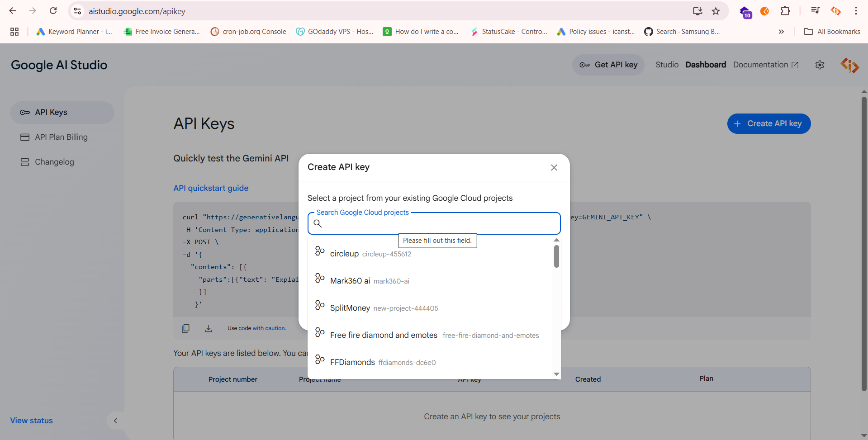The height and width of the screenshot is (440, 868).
Task: Open the media control icon in toolbar
Action: [815, 11]
